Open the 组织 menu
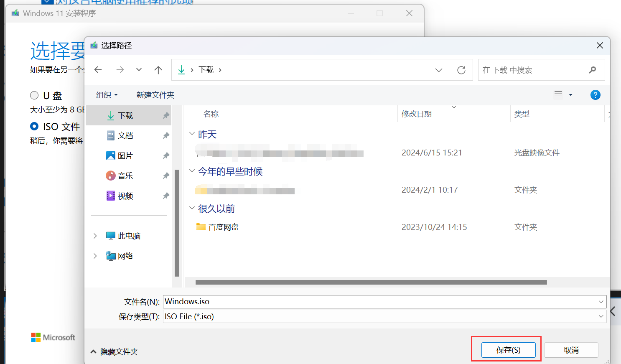Viewport: 621px width, 364px height. coord(107,95)
